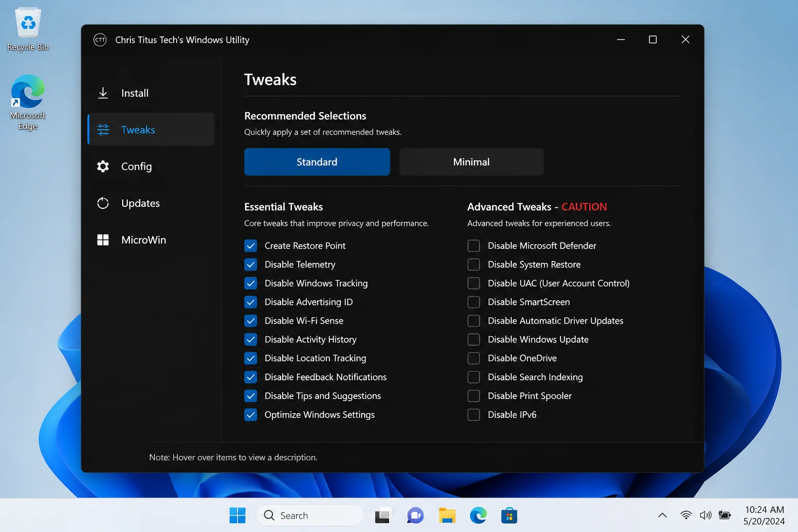The height and width of the screenshot is (532, 798).
Task: Uncheck Disable Tips and Suggestions
Action: tap(250, 396)
